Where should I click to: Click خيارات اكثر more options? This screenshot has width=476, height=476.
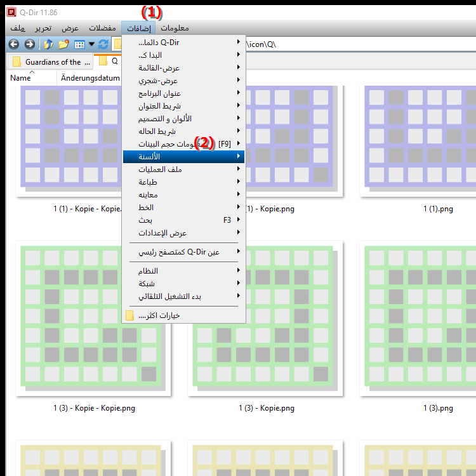point(183,315)
